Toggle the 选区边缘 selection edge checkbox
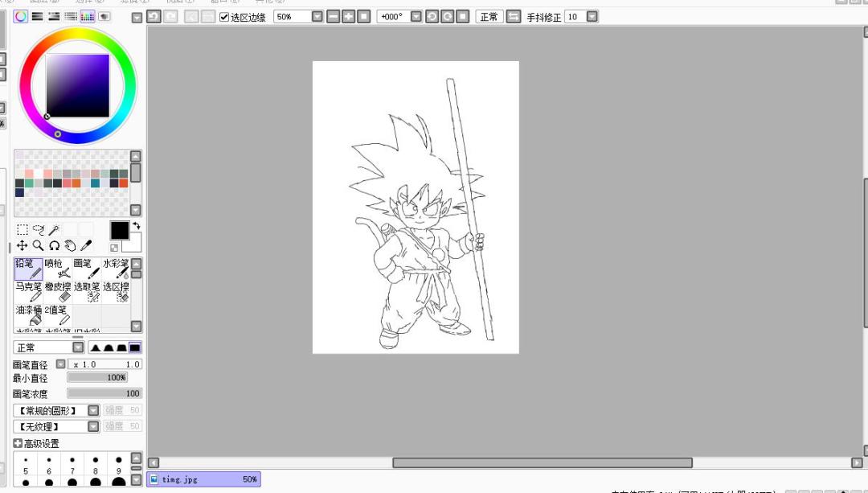868x493 pixels. pyautogui.click(x=224, y=17)
